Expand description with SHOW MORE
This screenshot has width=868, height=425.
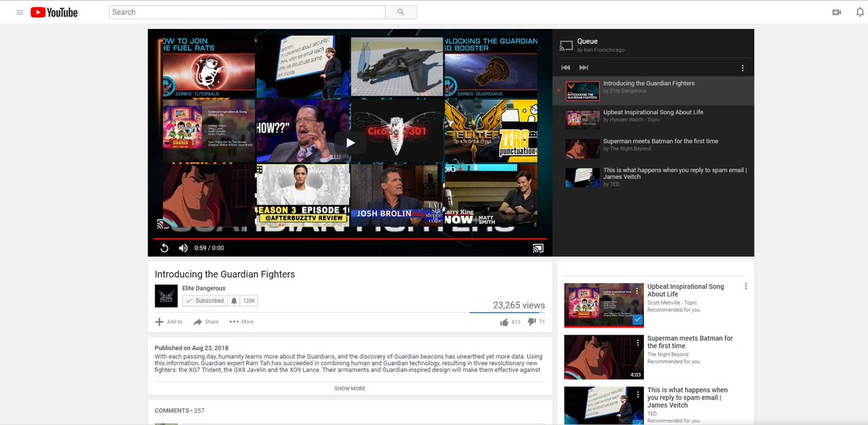pos(350,389)
